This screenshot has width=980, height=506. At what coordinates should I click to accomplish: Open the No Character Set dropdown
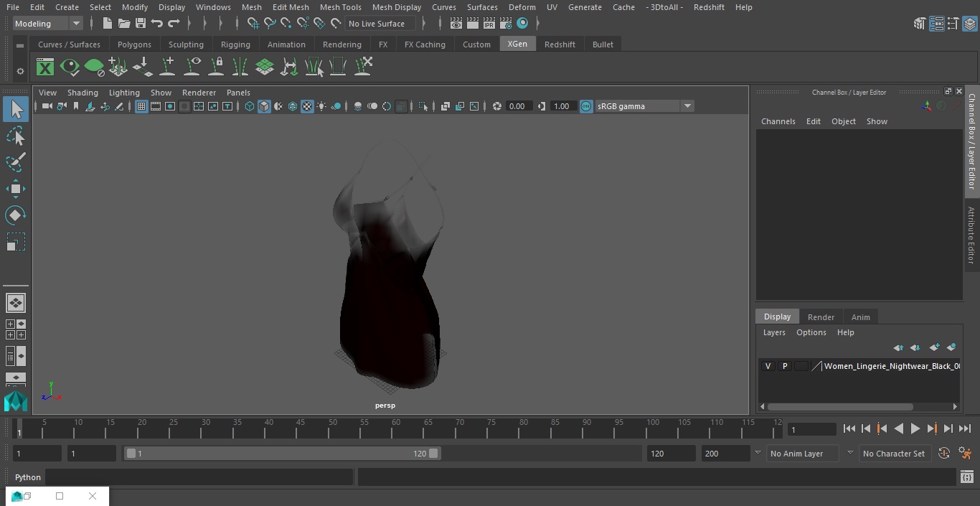click(x=895, y=454)
